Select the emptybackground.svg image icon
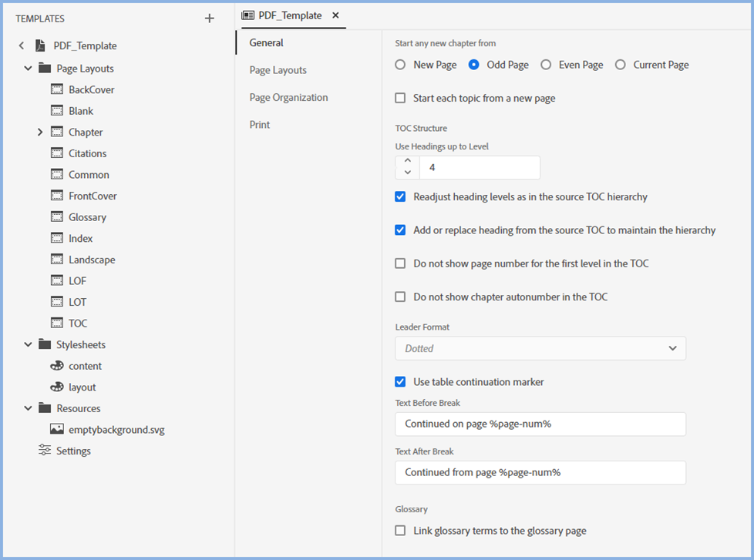 click(x=56, y=430)
